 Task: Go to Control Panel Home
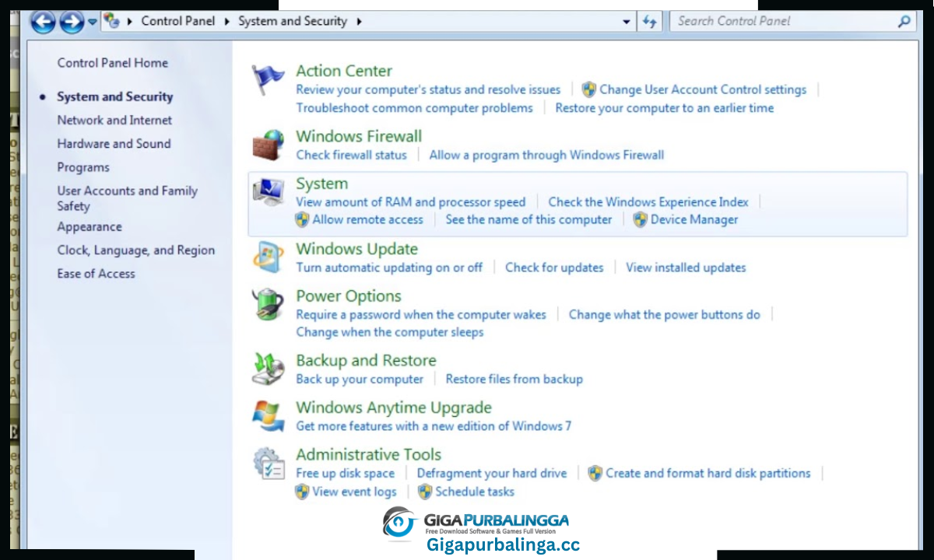click(112, 63)
